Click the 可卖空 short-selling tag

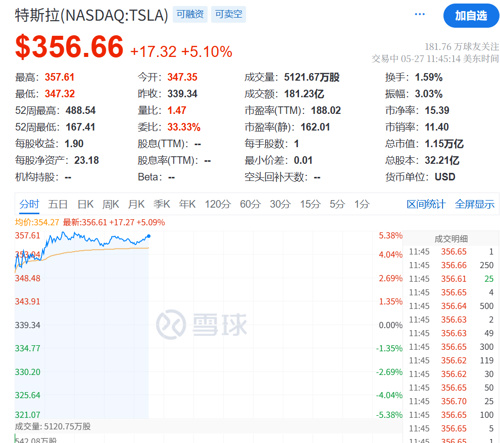tap(228, 14)
